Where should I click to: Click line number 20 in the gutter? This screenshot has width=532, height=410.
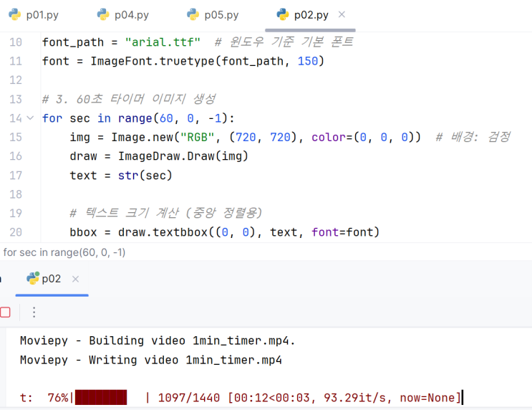[x=16, y=232]
